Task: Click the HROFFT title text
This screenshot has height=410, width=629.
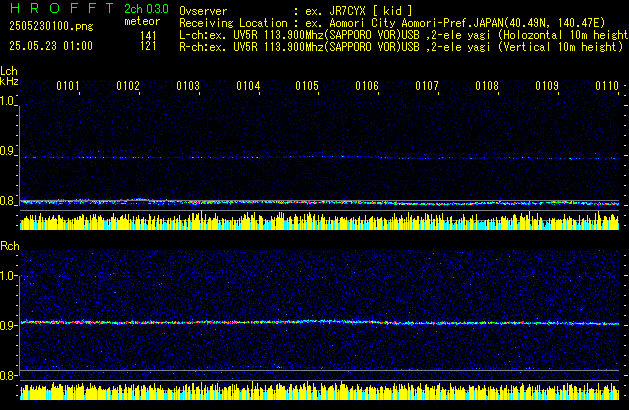Action: point(62,8)
